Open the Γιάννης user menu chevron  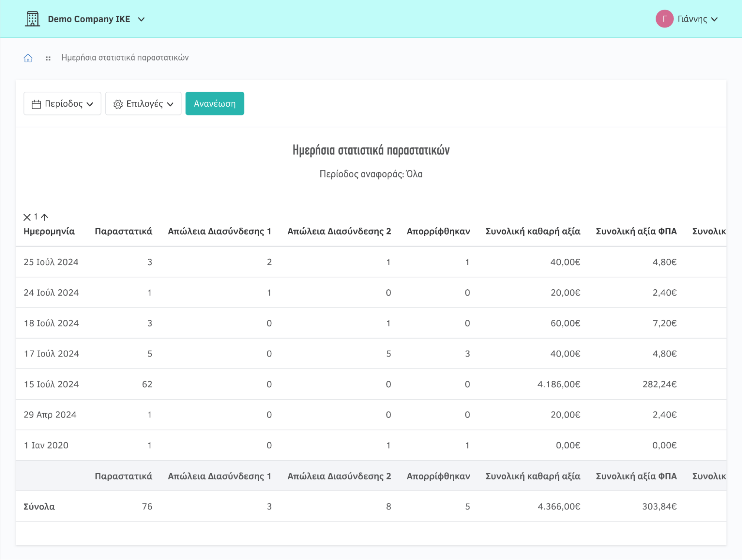(714, 19)
